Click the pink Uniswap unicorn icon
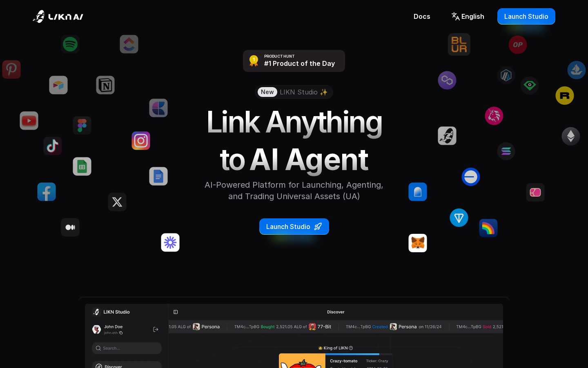Image resolution: width=588 pixels, height=368 pixels. point(494,116)
